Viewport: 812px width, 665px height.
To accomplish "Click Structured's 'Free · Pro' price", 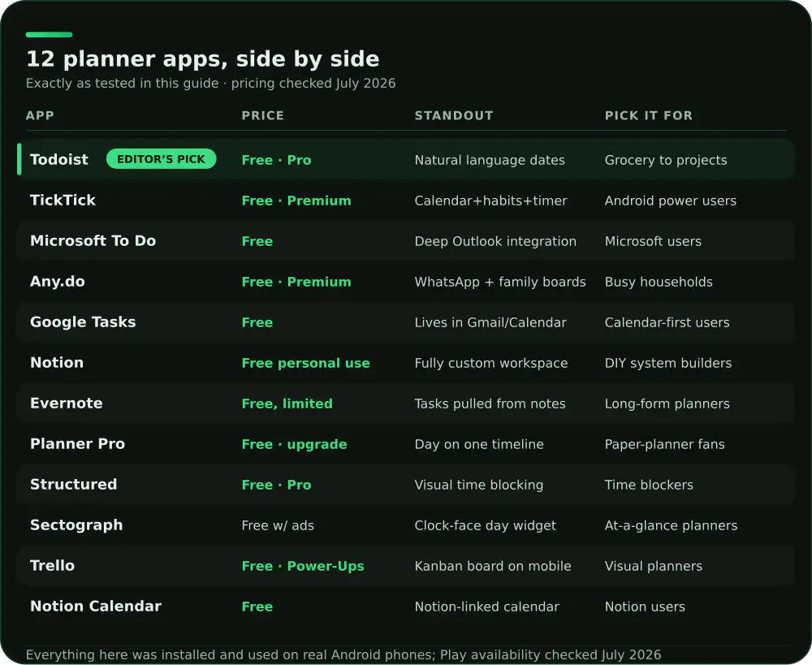I will (277, 485).
